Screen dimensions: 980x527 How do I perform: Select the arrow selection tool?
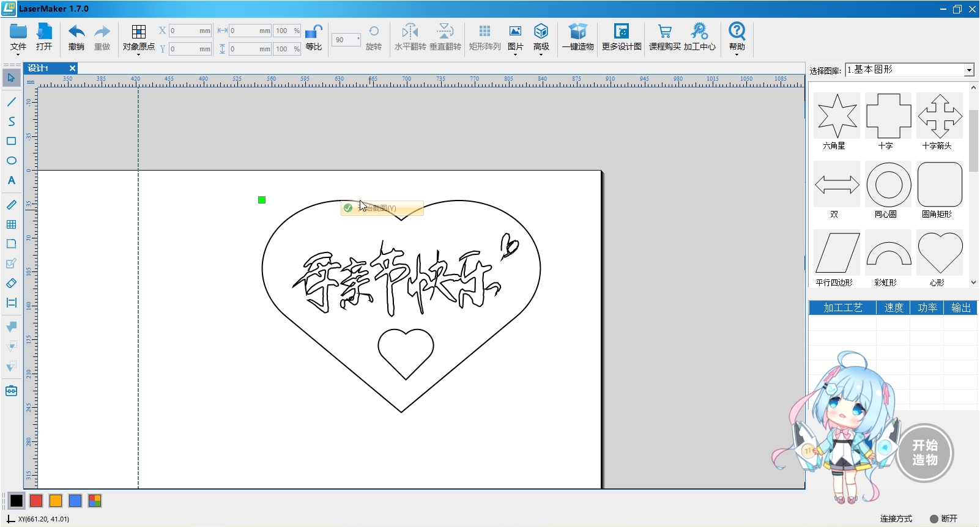pos(11,78)
